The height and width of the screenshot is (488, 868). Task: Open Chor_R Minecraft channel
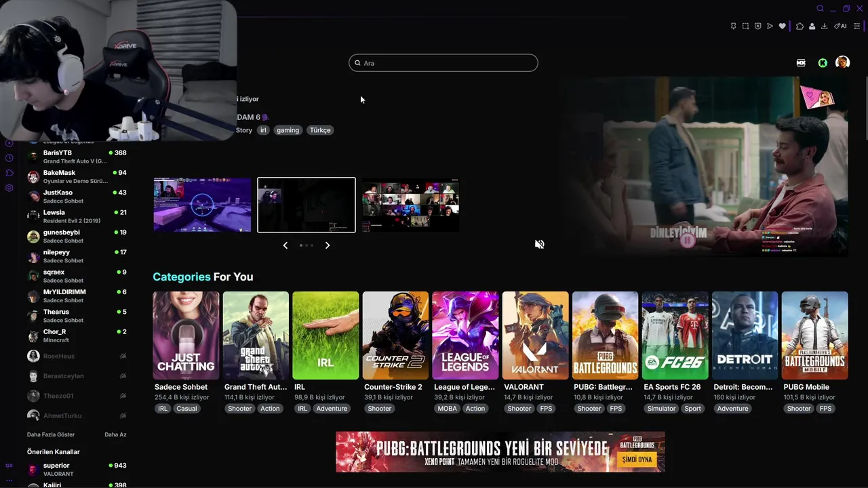coord(77,335)
